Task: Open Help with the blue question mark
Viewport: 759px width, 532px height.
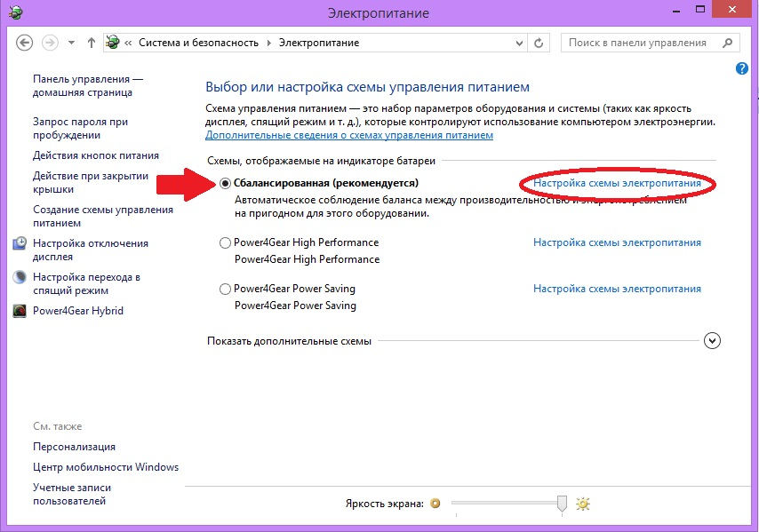Action: [741, 68]
